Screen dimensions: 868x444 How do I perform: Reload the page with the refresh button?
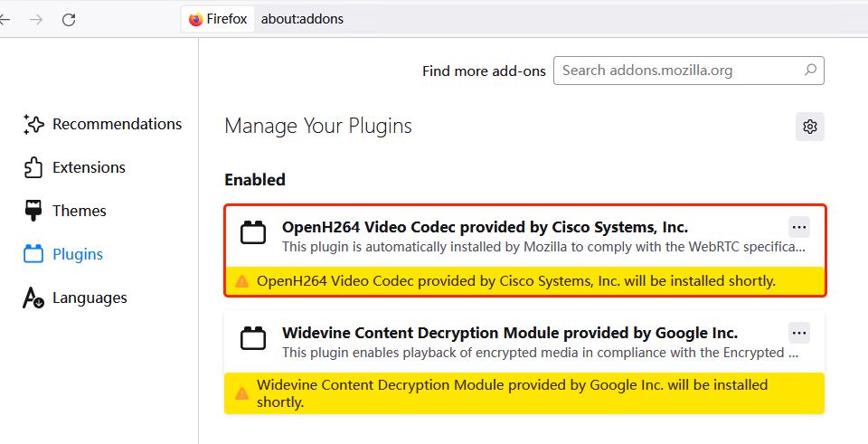point(69,19)
